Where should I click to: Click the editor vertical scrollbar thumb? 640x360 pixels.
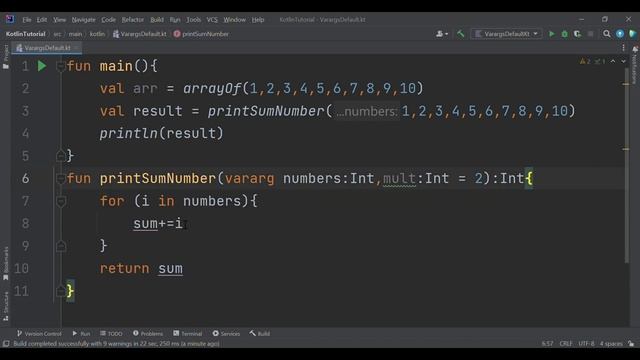pos(627,165)
